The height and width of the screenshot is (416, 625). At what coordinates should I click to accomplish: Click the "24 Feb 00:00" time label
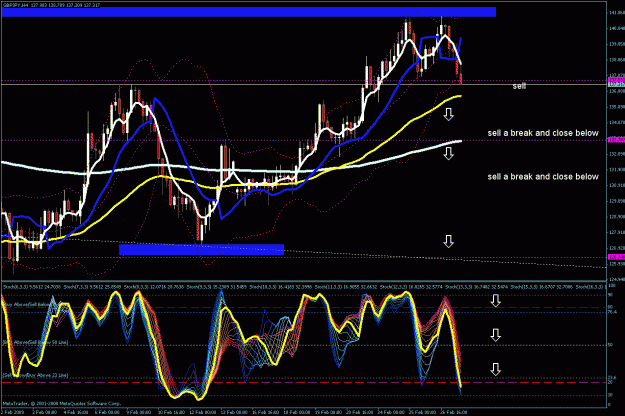click(392, 412)
